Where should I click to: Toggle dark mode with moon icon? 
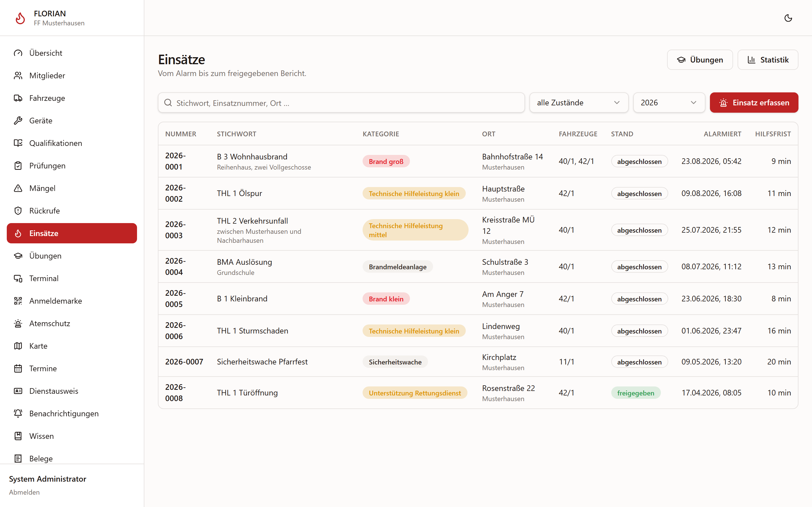click(788, 18)
